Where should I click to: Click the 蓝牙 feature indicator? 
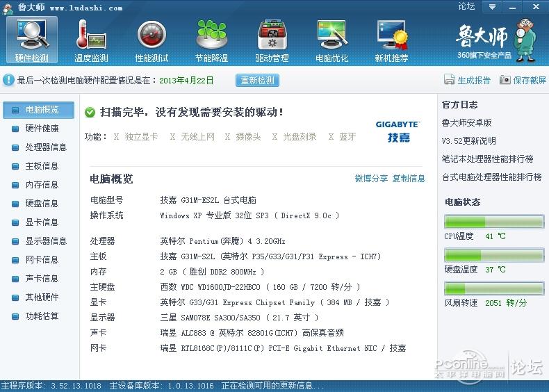tap(342, 137)
